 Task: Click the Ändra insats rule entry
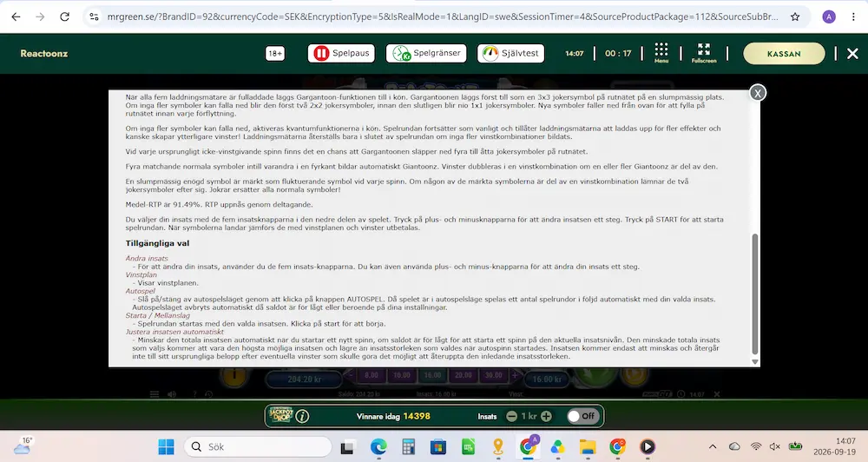point(147,258)
